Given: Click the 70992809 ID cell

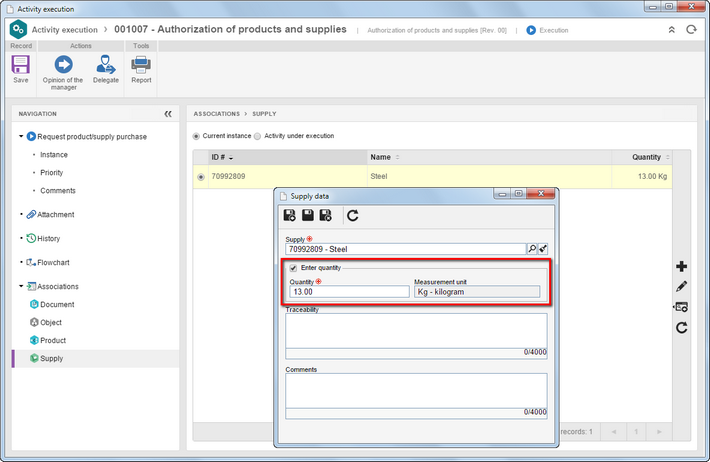Looking at the screenshot, I should [x=288, y=177].
